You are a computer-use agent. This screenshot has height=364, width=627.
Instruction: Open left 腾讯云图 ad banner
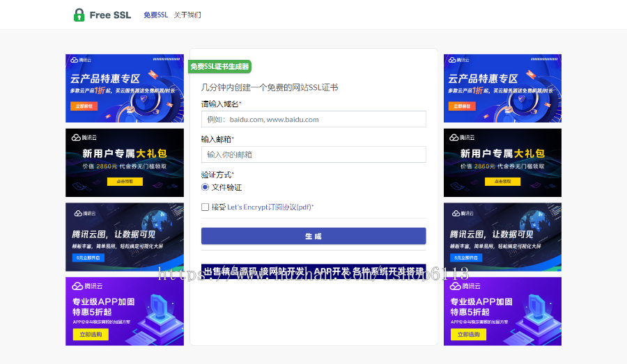125,237
